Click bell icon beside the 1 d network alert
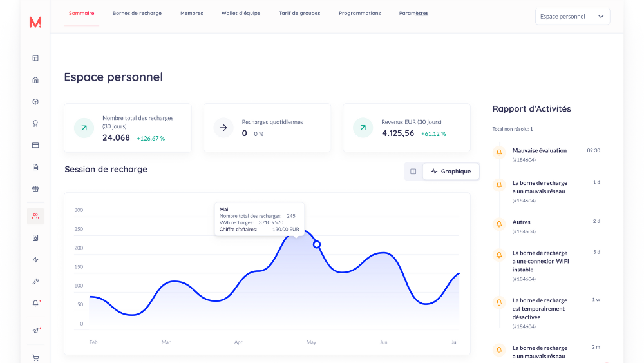Image resolution: width=644 pixels, height=363 pixels. click(x=499, y=185)
